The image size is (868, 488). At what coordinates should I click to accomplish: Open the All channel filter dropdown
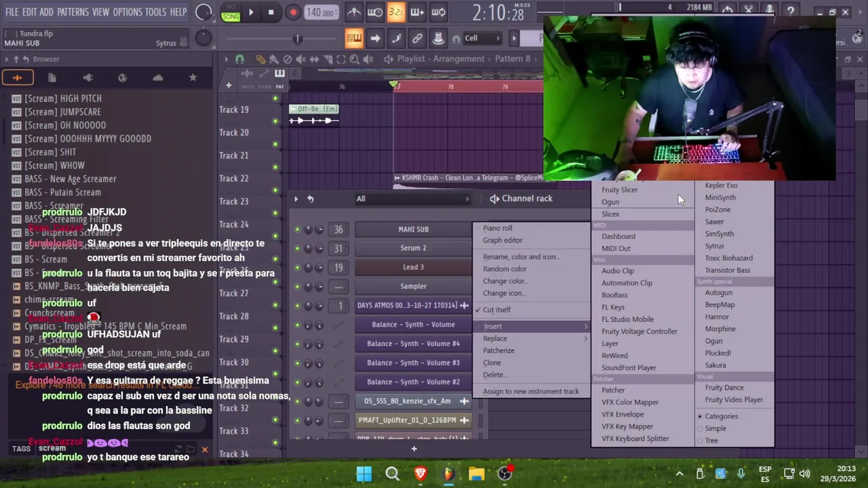point(412,199)
